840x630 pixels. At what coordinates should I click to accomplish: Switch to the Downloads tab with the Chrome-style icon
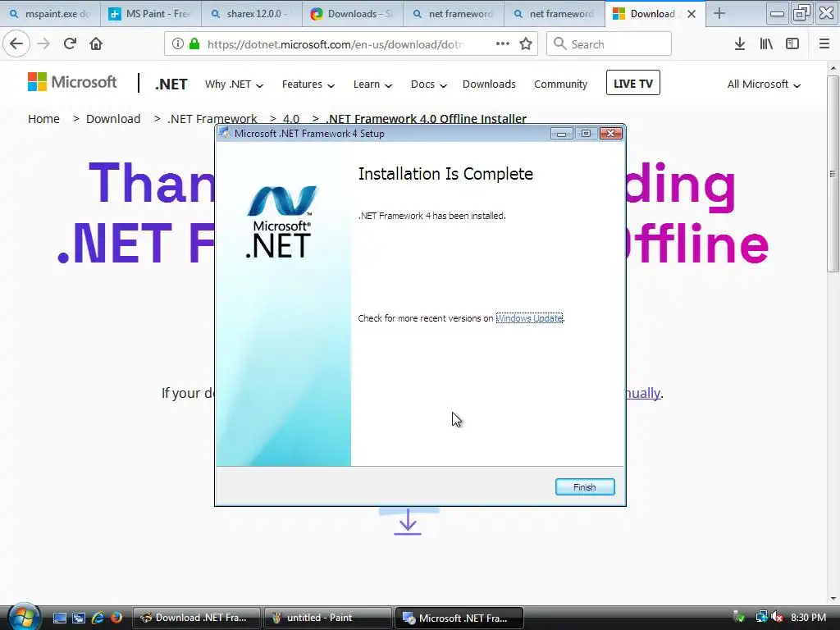[353, 14]
